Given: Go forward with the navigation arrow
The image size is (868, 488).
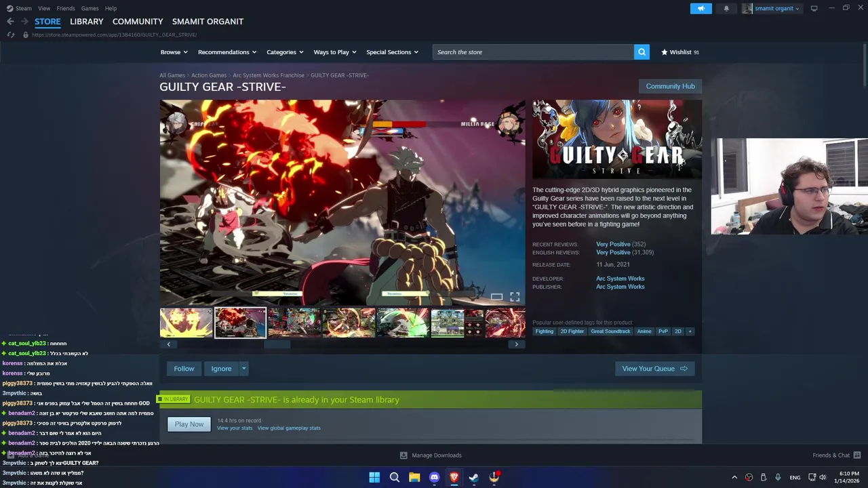Looking at the screenshot, I should click(x=24, y=22).
